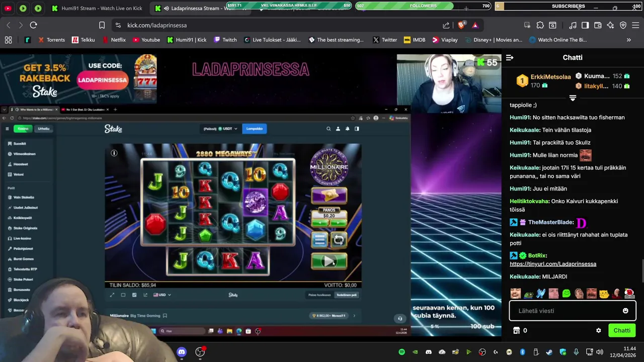Open slot game paytable menu icon
Viewport: 644px width, 362px height.
click(319, 240)
